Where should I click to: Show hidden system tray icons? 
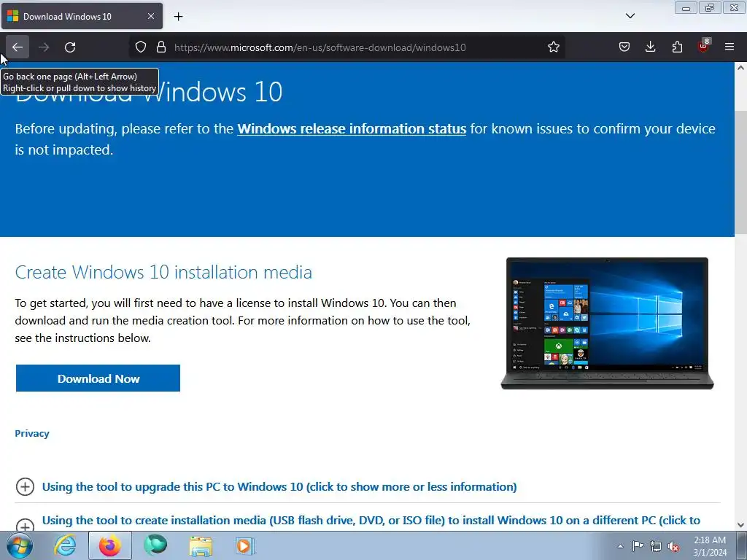(620, 546)
